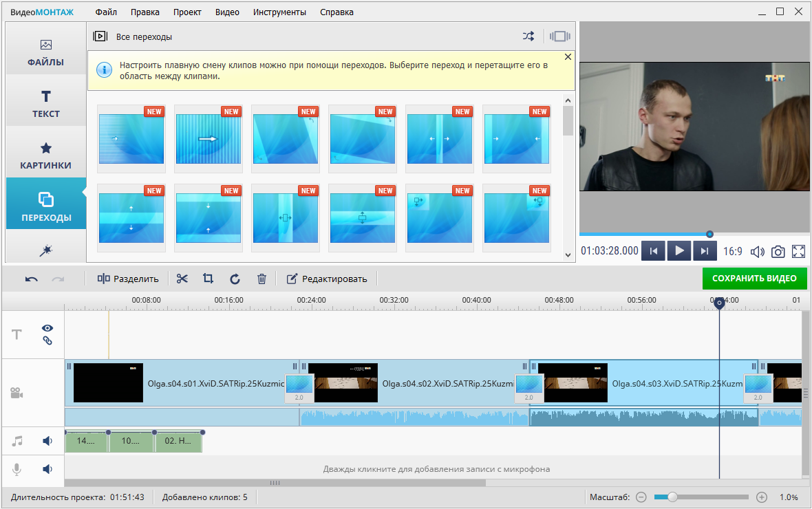This screenshot has width=812, height=509.
Task: Click the scissors cut icon
Action: point(182,279)
